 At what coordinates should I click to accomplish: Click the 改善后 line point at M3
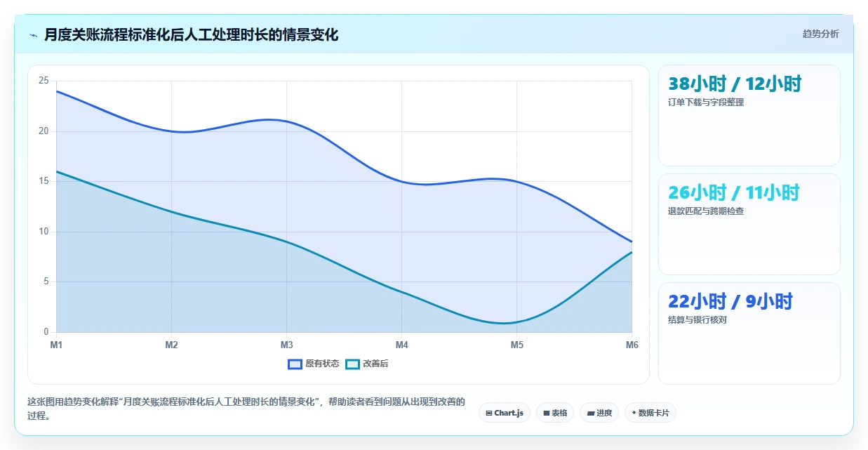coord(286,241)
